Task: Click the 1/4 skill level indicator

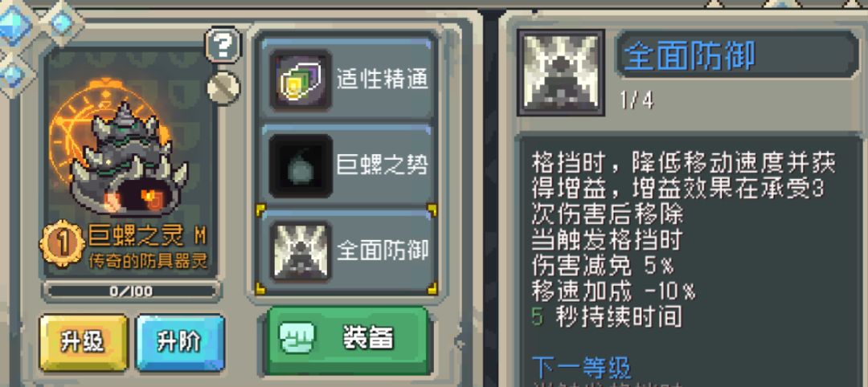Action: [x=637, y=101]
